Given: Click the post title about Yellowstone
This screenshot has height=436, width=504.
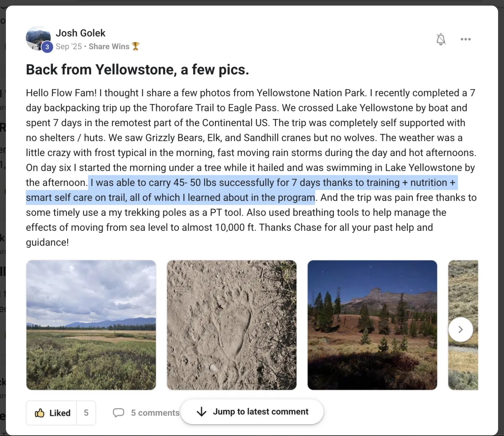Looking at the screenshot, I should click(x=137, y=69).
